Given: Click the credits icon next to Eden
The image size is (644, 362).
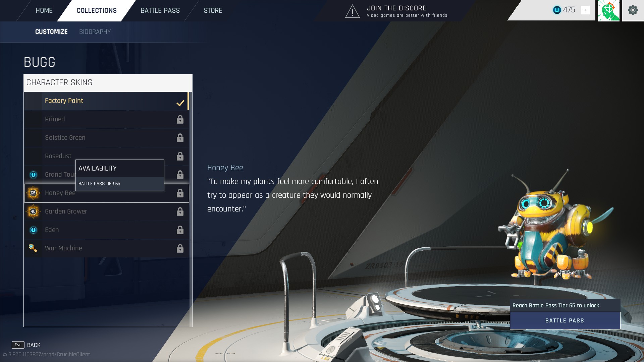Looking at the screenshot, I should (x=33, y=230).
